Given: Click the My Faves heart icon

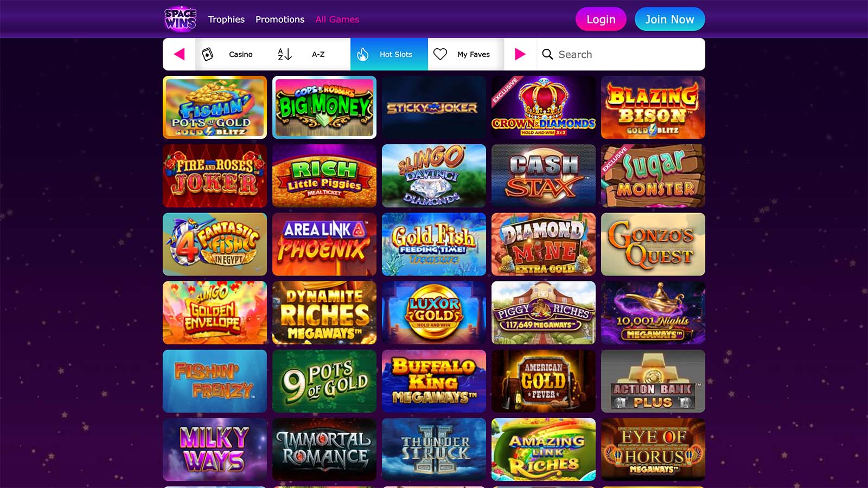Looking at the screenshot, I should tap(441, 54).
